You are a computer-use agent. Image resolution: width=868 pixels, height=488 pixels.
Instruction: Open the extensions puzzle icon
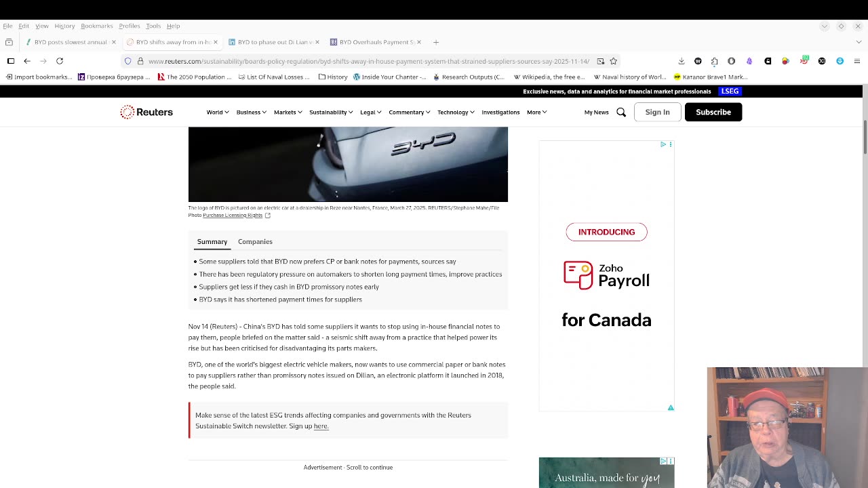(x=714, y=61)
